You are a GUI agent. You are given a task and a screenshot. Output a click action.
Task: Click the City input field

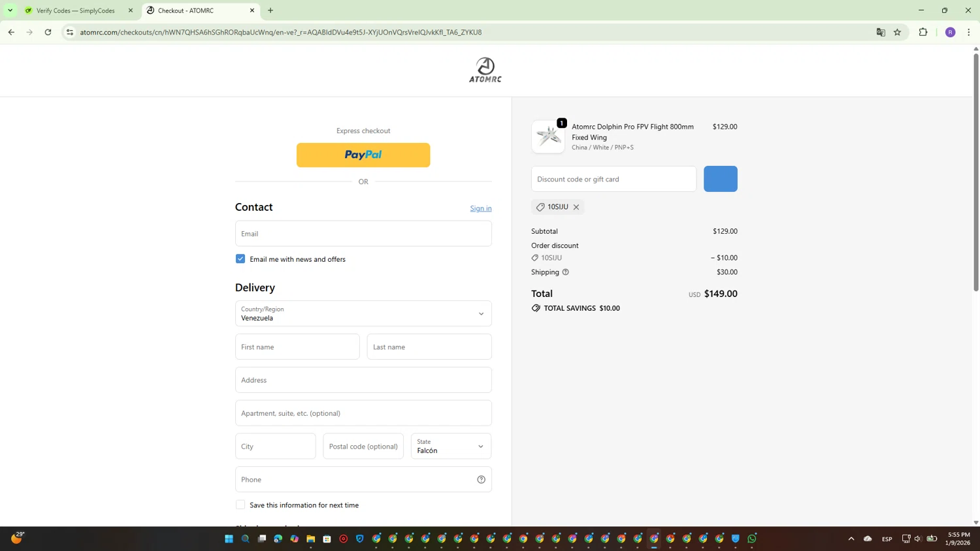275,447
